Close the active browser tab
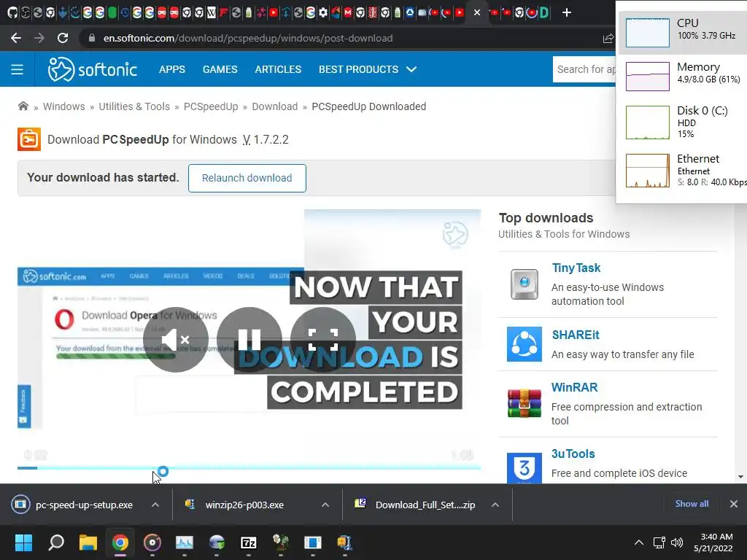This screenshot has height=560, width=747. (x=477, y=13)
